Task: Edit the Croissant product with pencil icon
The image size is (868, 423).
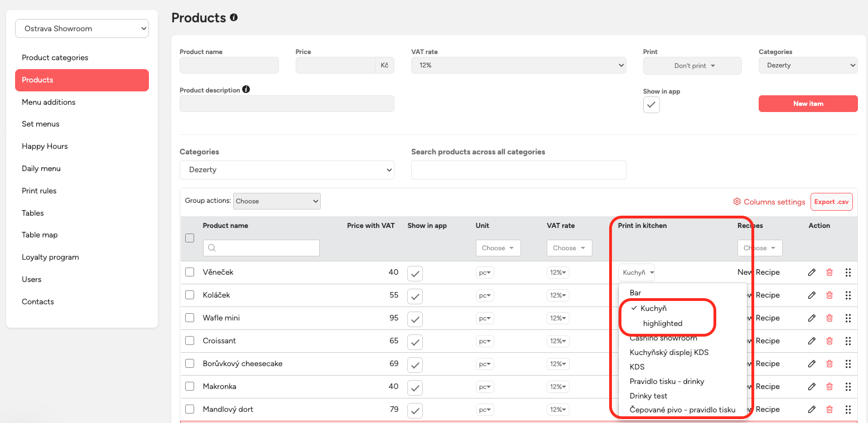Action: (x=812, y=341)
